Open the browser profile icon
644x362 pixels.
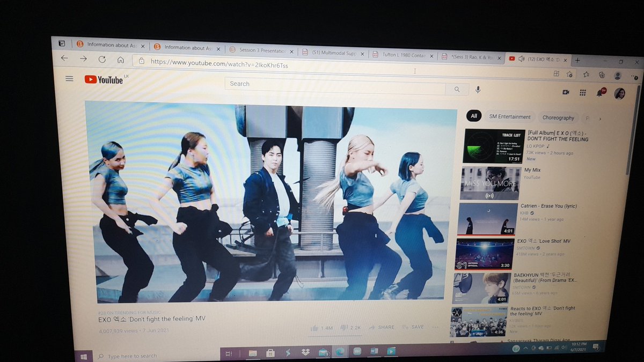coord(618,76)
